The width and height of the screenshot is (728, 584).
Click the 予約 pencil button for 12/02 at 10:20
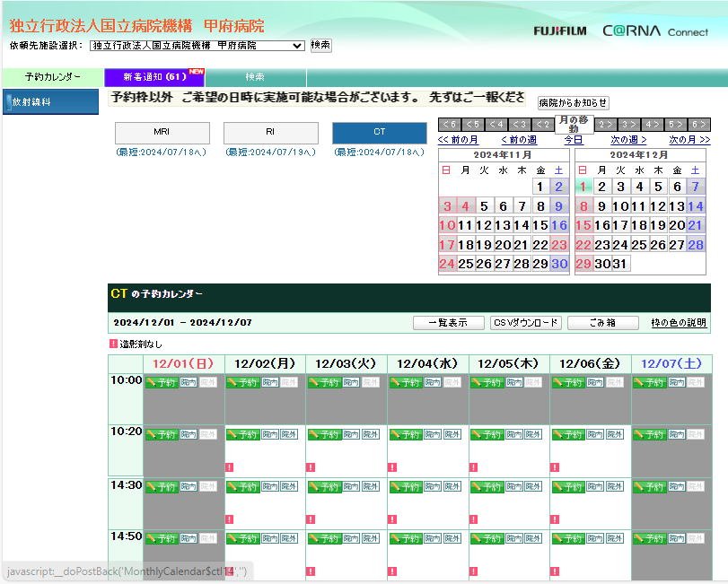pyautogui.click(x=242, y=435)
